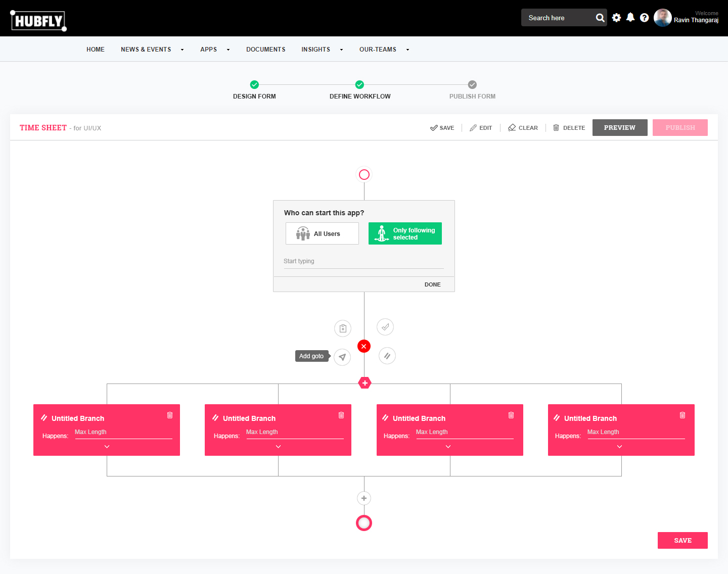Click the search magnifier icon
The height and width of the screenshot is (574, 728).
600,18
